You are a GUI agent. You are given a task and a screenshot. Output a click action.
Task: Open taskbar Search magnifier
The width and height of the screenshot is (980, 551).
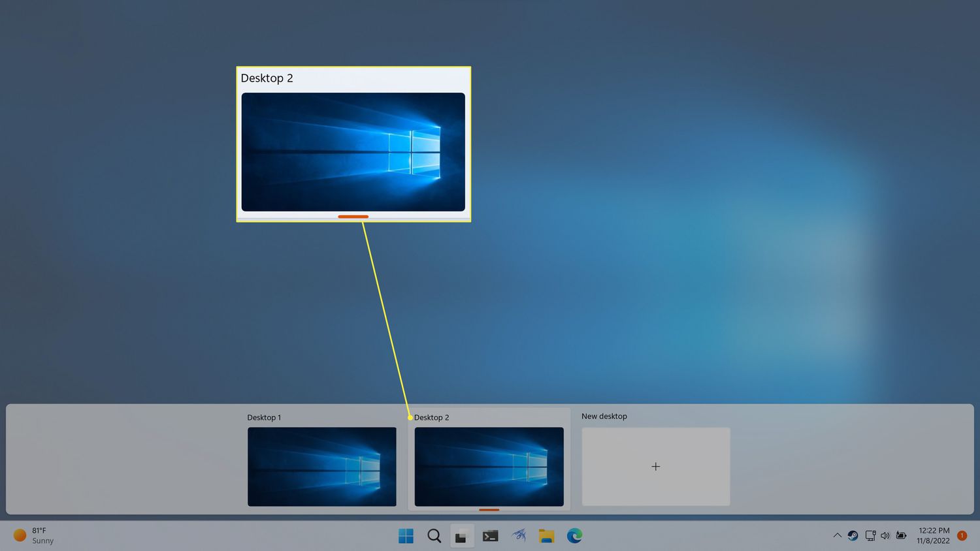click(434, 536)
